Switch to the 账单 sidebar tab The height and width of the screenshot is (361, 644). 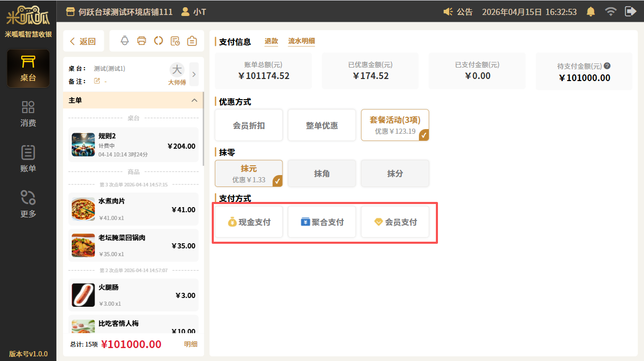[x=28, y=159]
